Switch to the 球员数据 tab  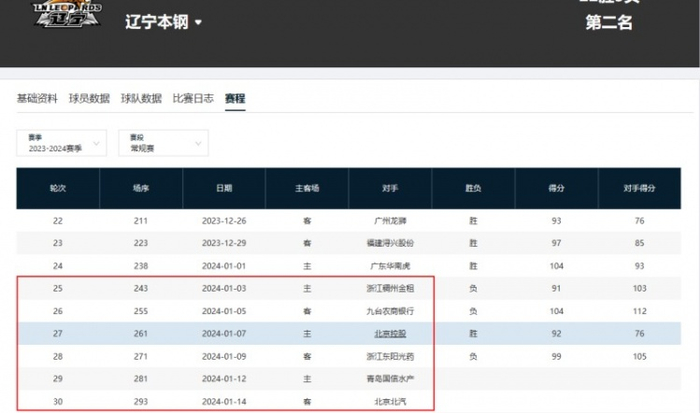[x=89, y=98]
